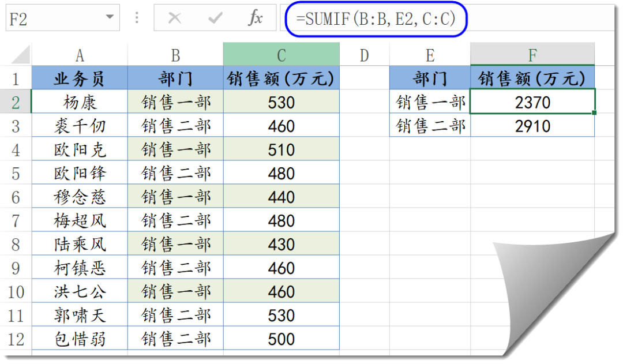The image size is (623, 364).
Task: Click the cancel (X) formula bar icon
Action: click(174, 18)
